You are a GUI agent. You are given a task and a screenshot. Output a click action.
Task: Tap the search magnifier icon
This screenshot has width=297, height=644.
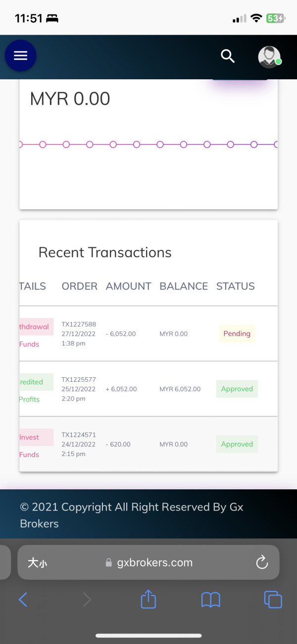coord(228,57)
